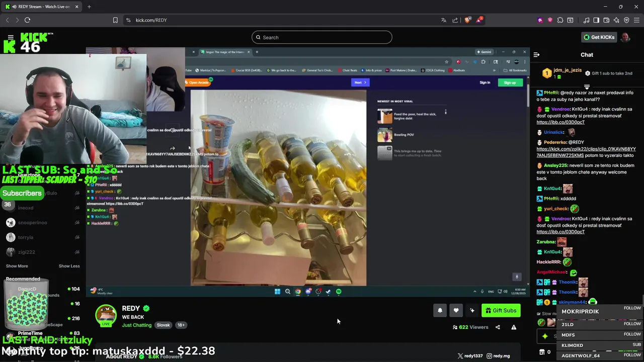The height and width of the screenshot is (362, 644).
Task: Close the REDY Stream browser tab
Action: pyautogui.click(x=77, y=7)
